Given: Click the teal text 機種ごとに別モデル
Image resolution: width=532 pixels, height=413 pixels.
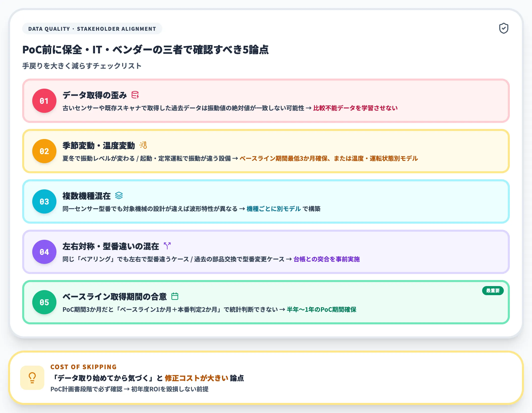Looking at the screenshot, I should click(274, 209).
